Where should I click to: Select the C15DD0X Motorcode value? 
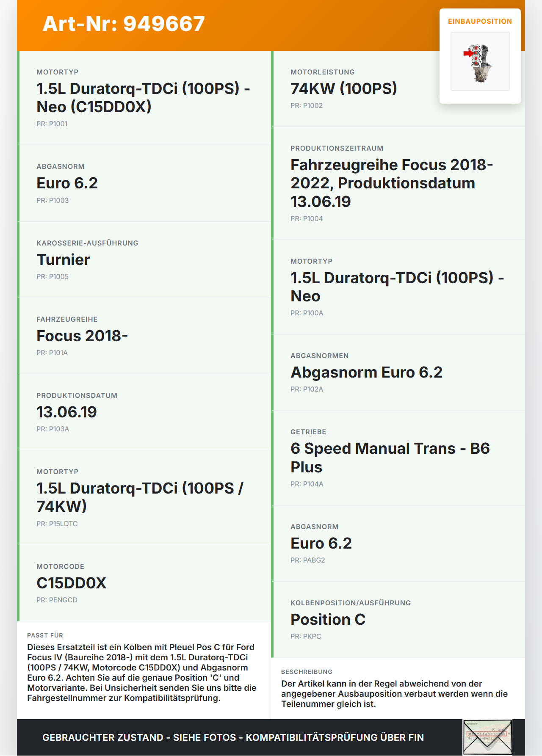click(71, 583)
